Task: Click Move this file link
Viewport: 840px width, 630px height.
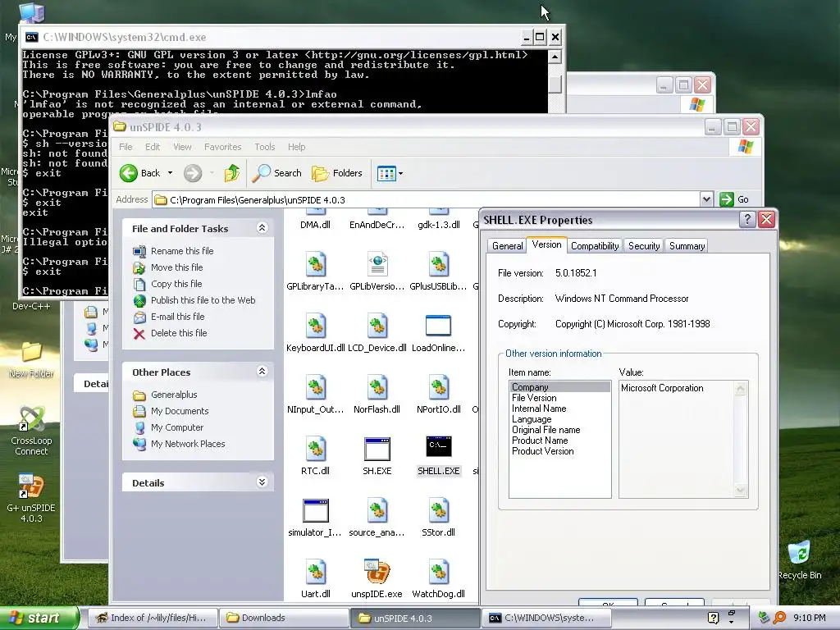Action: (177, 267)
